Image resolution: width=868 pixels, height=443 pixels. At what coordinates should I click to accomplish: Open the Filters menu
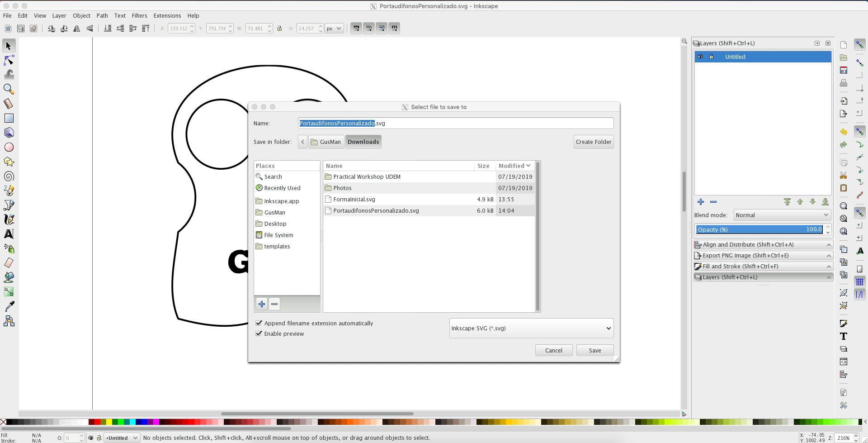pyautogui.click(x=139, y=15)
